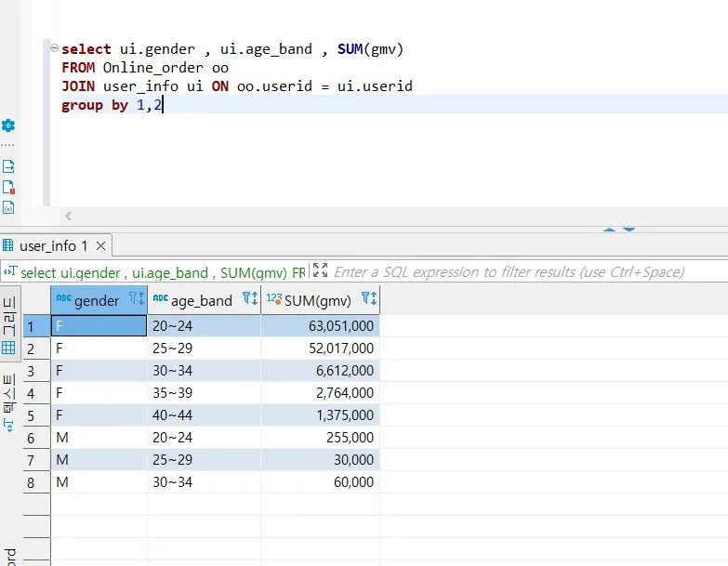Image resolution: width=728 pixels, height=566 pixels.
Task: Select row number 8 header
Action: [x=36, y=482]
